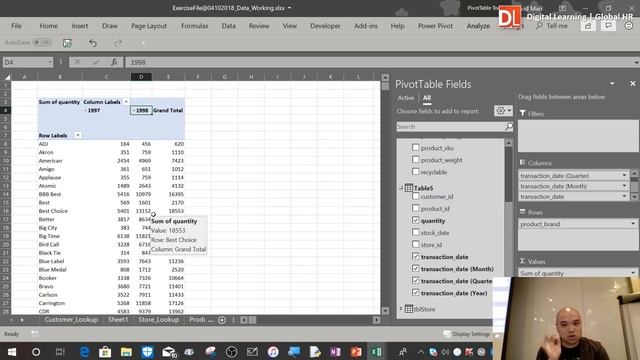The image size is (640, 360).
Task: Open PivotTable Fields pane options arrow
Action: 612,84
